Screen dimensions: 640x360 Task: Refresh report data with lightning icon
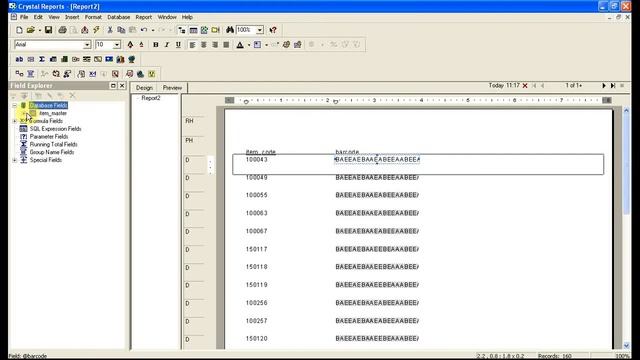tap(96, 30)
